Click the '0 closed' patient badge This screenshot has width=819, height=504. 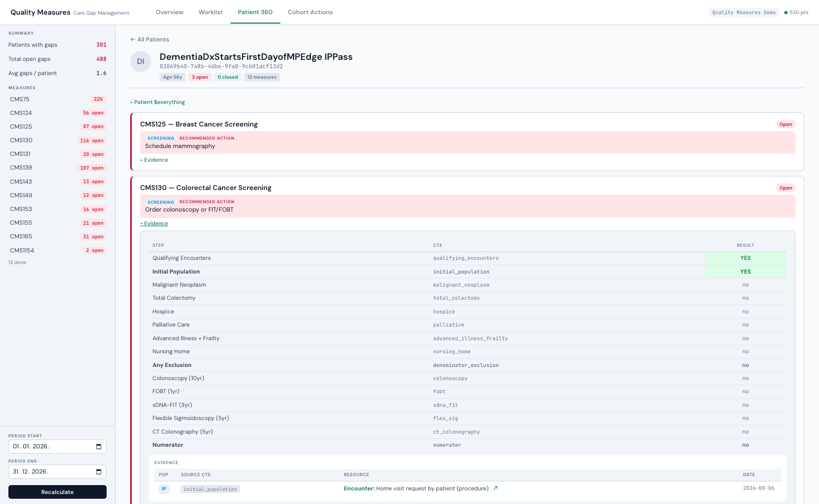[x=228, y=77]
